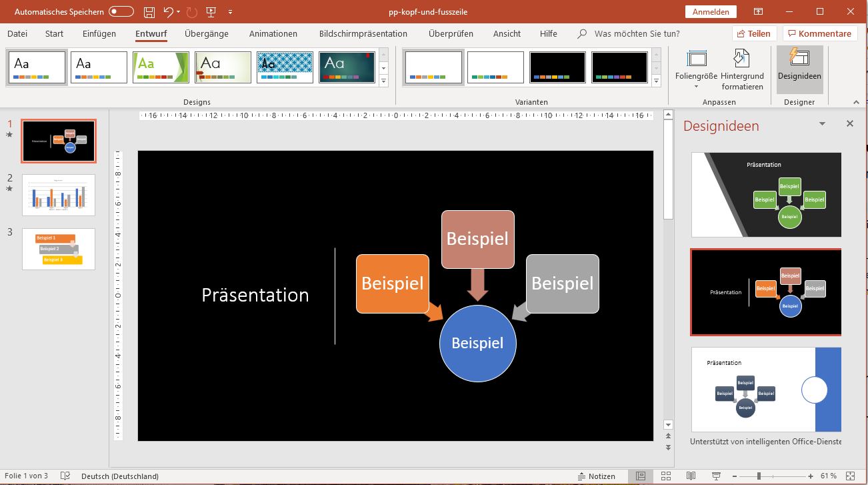
Task: Start presentation from the quick access toolbar
Action: pyautogui.click(x=210, y=11)
